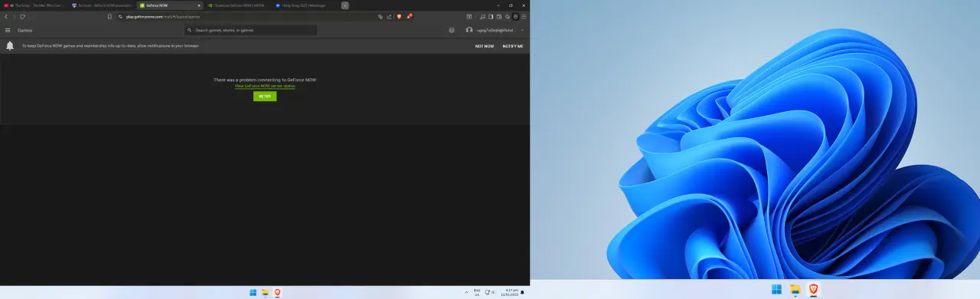Image resolution: width=980 pixels, height=299 pixels.
Task: Click the share page icon in address bar
Action: click(389, 16)
